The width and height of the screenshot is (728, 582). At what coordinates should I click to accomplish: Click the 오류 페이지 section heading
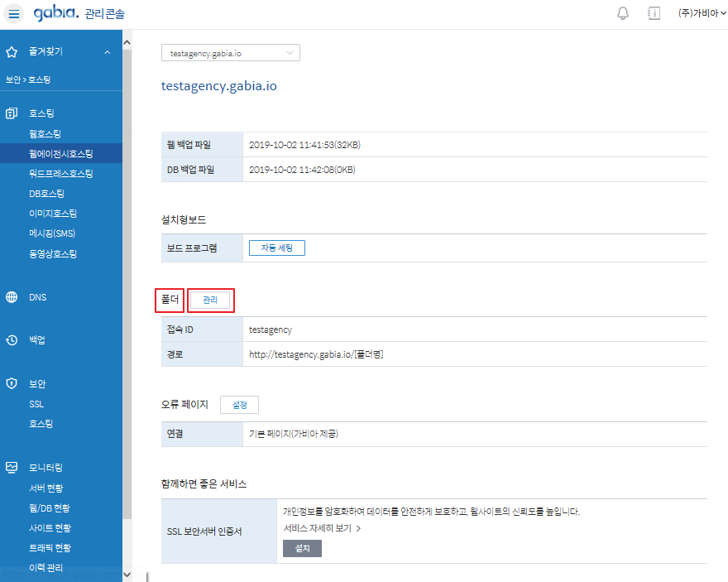point(184,405)
